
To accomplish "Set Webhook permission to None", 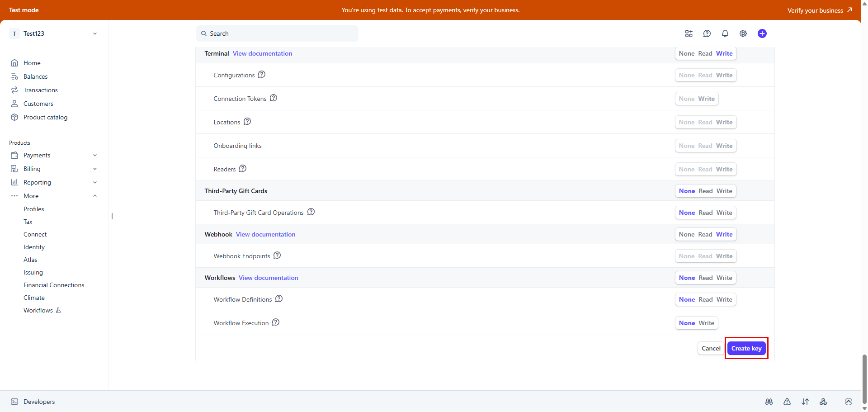I will point(686,234).
